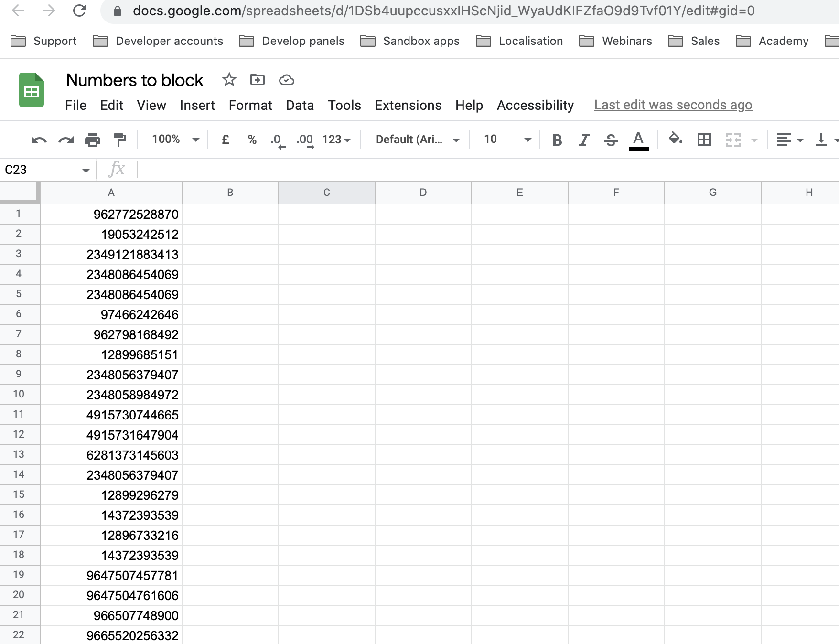
Task: Open the Tools menu
Action: tap(344, 105)
